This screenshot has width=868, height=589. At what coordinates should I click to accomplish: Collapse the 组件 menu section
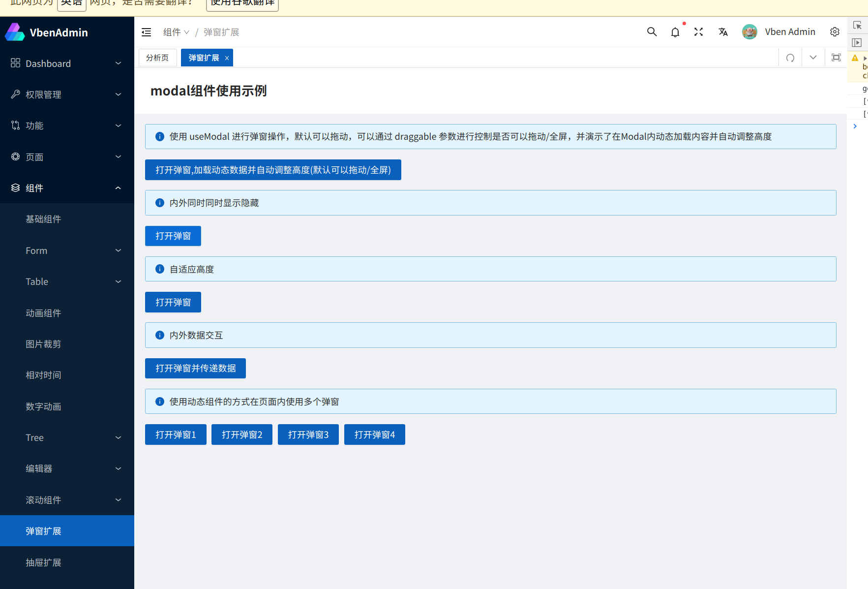click(x=66, y=187)
